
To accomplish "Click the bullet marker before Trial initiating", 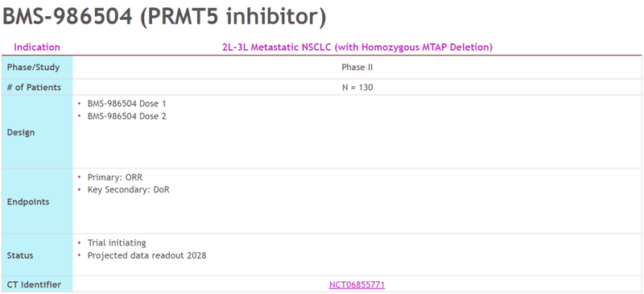I will pyautogui.click(x=79, y=242).
